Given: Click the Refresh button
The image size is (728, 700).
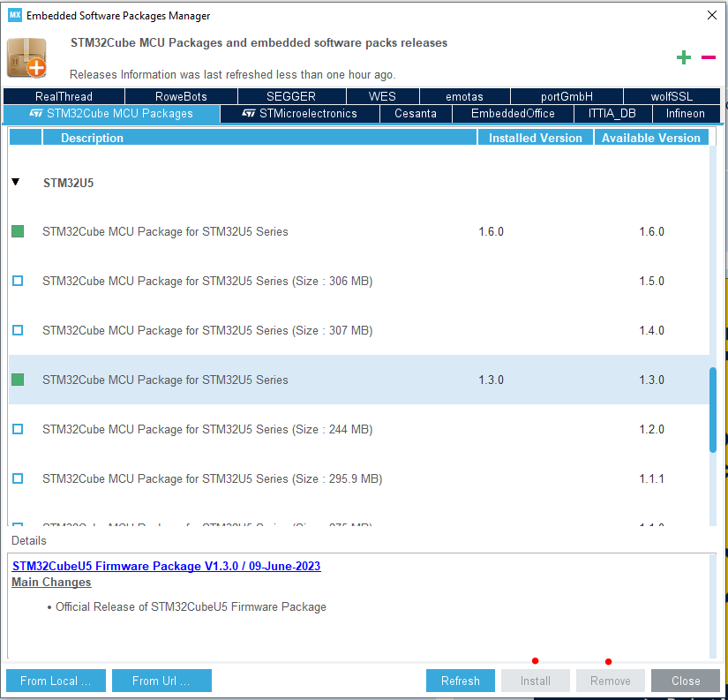Looking at the screenshot, I should [460, 680].
